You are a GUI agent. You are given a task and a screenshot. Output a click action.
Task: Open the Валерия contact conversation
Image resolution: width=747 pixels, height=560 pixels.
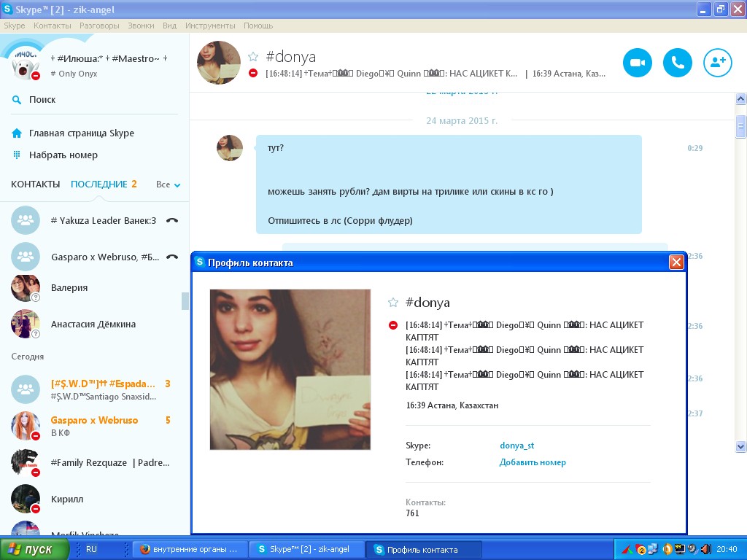pos(69,288)
